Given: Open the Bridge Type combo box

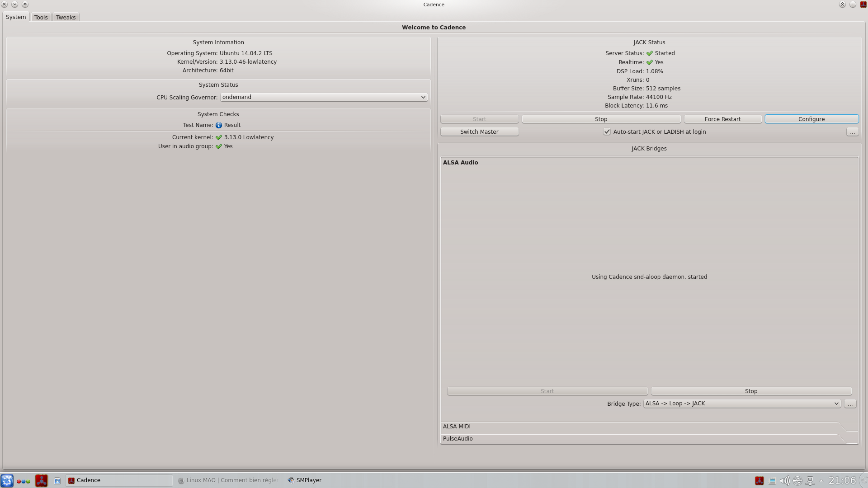Looking at the screenshot, I should point(741,404).
